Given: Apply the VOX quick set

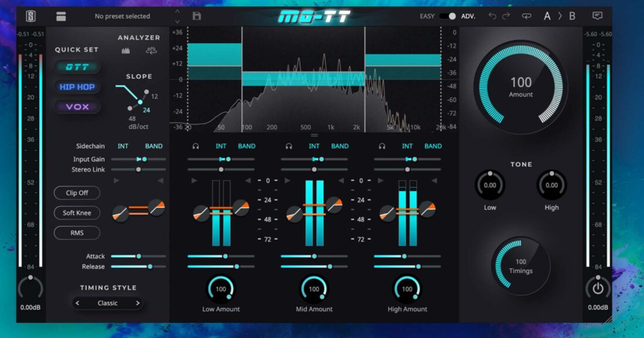Looking at the screenshot, I should [77, 107].
